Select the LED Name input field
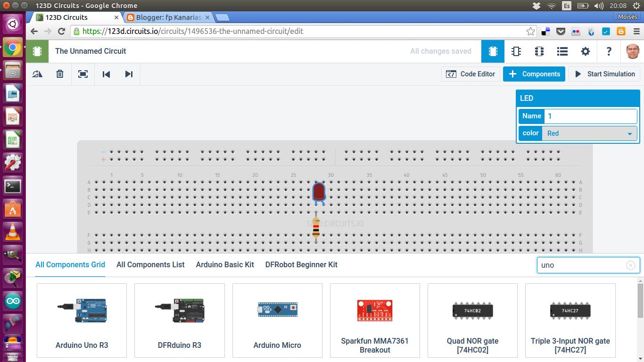 (x=590, y=116)
